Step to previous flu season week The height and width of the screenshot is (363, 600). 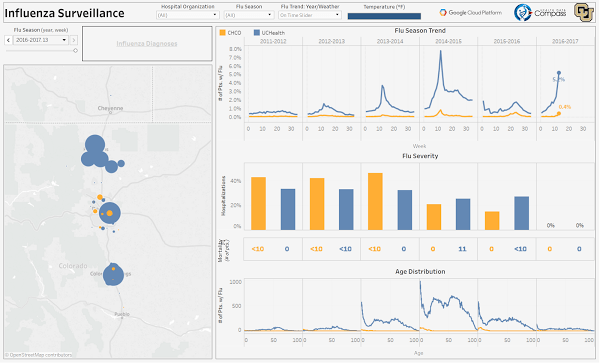pos(8,40)
